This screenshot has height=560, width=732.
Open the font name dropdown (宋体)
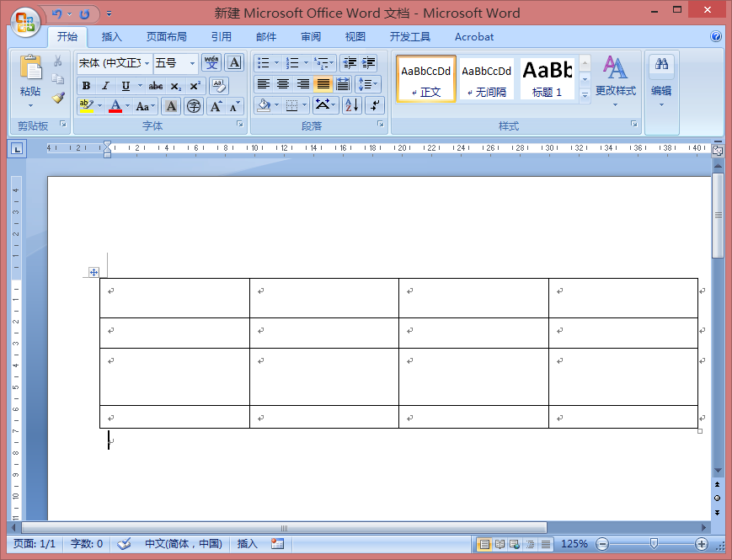tap(147, 63)
